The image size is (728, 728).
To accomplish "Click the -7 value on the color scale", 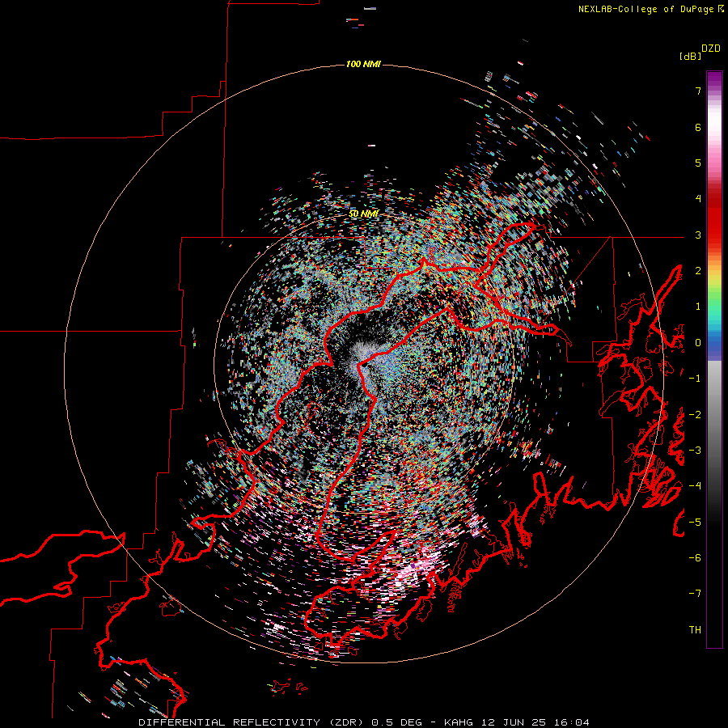I will click(x=695, y=594).
